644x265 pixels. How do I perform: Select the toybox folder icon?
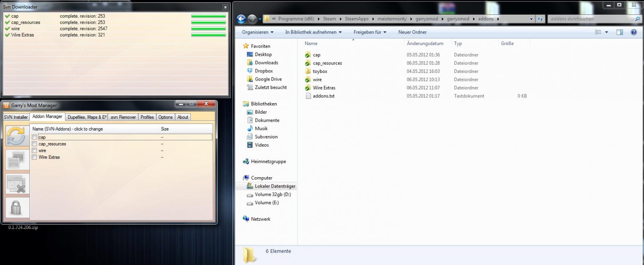coord(308,71)
